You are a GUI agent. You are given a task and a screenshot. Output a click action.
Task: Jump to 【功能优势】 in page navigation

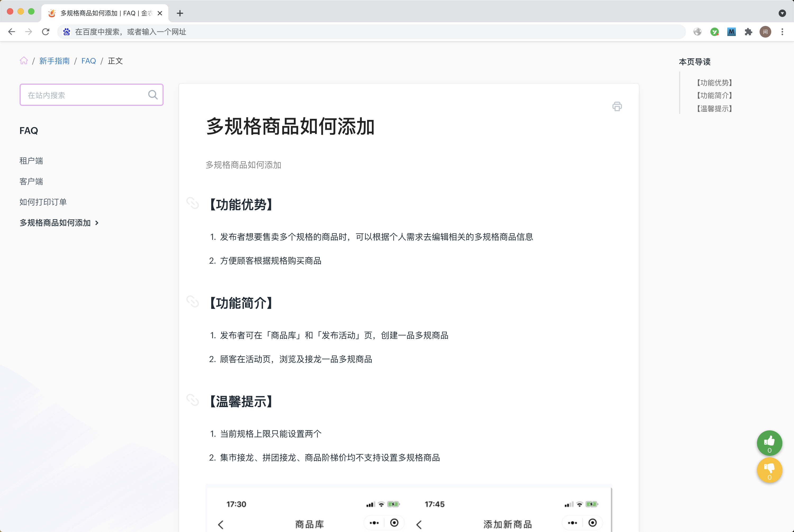(714, 82)
